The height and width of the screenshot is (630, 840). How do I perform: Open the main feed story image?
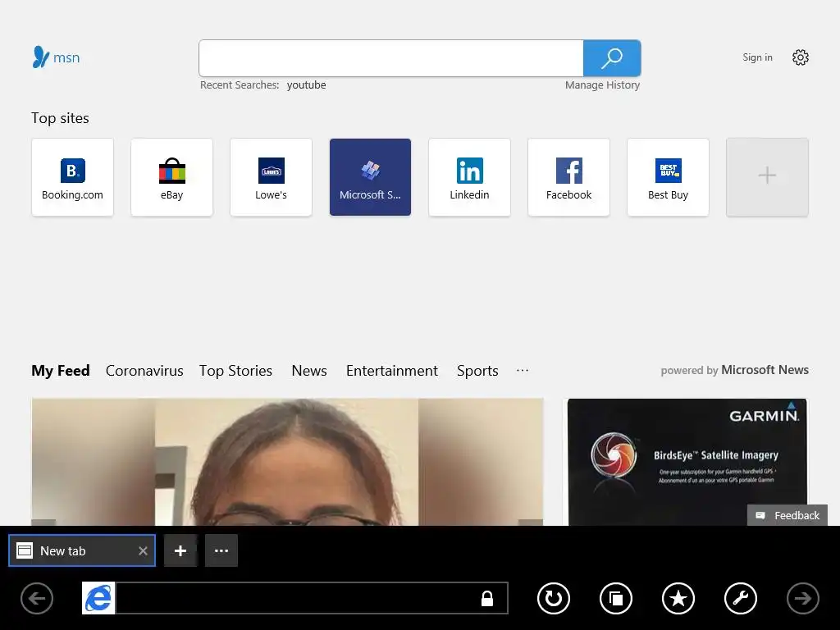[x=288, y=462]
